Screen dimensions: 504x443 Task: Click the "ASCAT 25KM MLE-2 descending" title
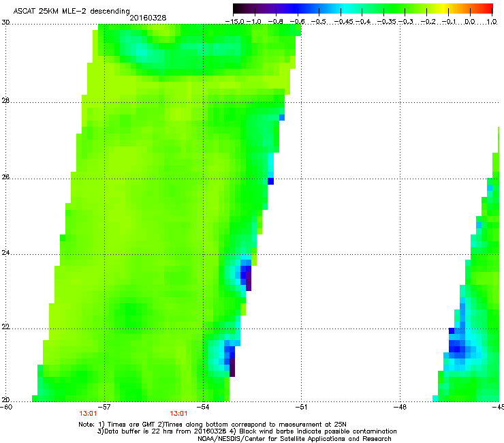(x=72, y=11)
